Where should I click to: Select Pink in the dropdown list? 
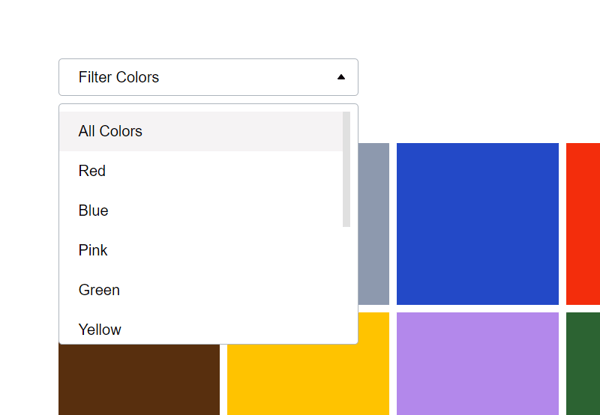tap(93, 250)
